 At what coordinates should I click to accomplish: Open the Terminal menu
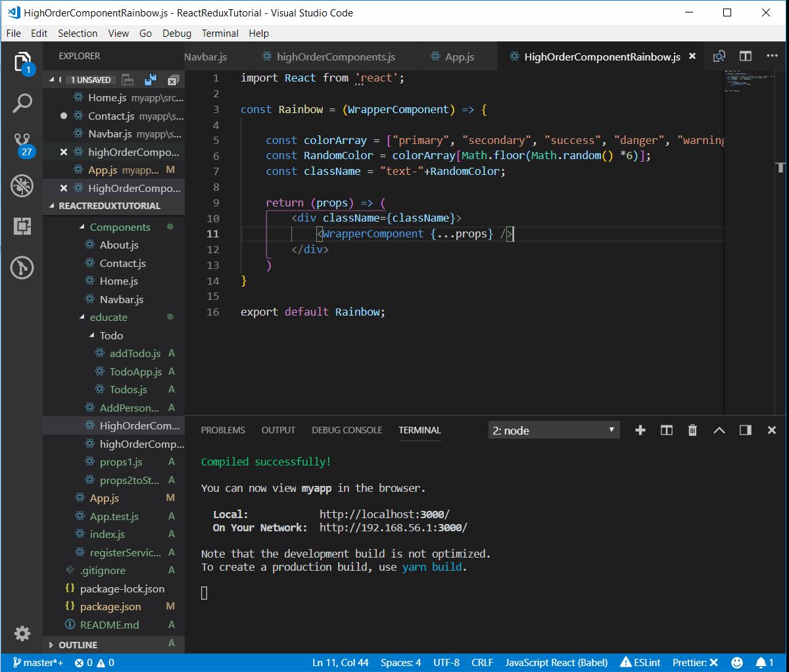click(220, 33)
